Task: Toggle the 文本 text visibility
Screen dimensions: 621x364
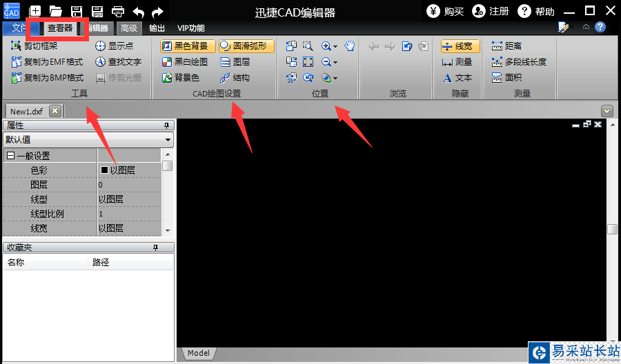Action: pos(457,77)
